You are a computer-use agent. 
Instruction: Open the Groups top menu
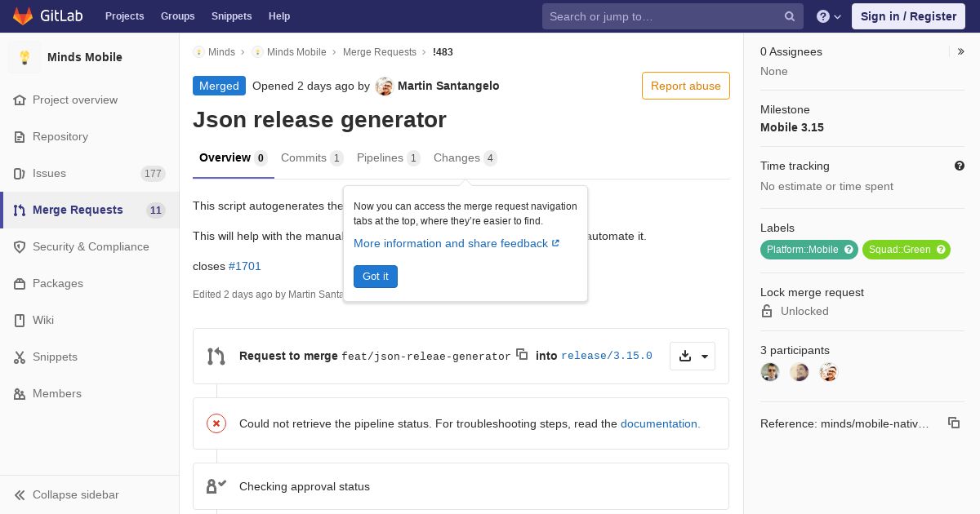click(x=177, y=16)
